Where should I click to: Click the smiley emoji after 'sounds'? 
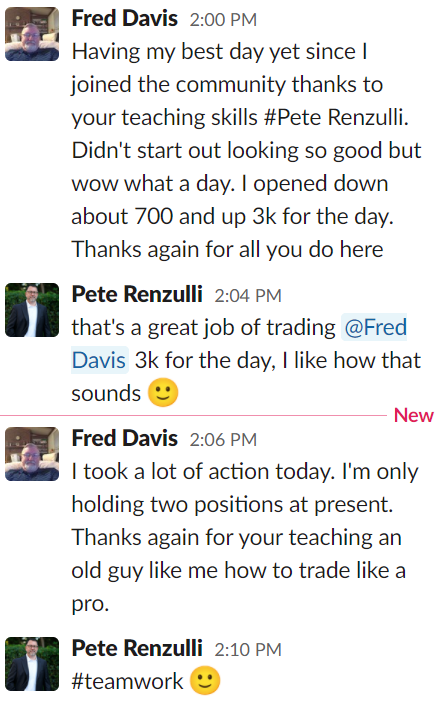click(x=163, y=392)
